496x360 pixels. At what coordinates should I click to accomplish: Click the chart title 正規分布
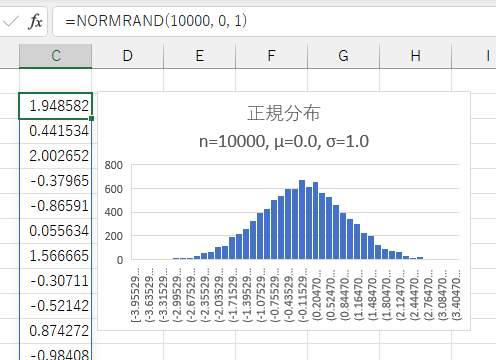(284, 113)
